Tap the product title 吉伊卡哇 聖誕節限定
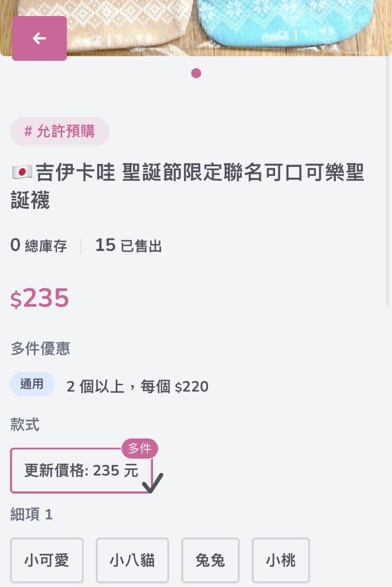The height and width of the screenshot is (587, 392). point(187,186)
